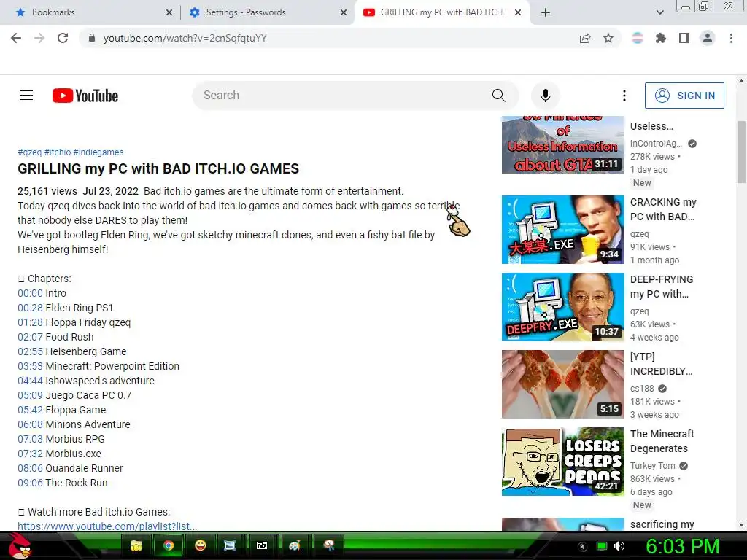Click the page vertical scrollbar thumb
747x560 pixels.
pos(741,152)
